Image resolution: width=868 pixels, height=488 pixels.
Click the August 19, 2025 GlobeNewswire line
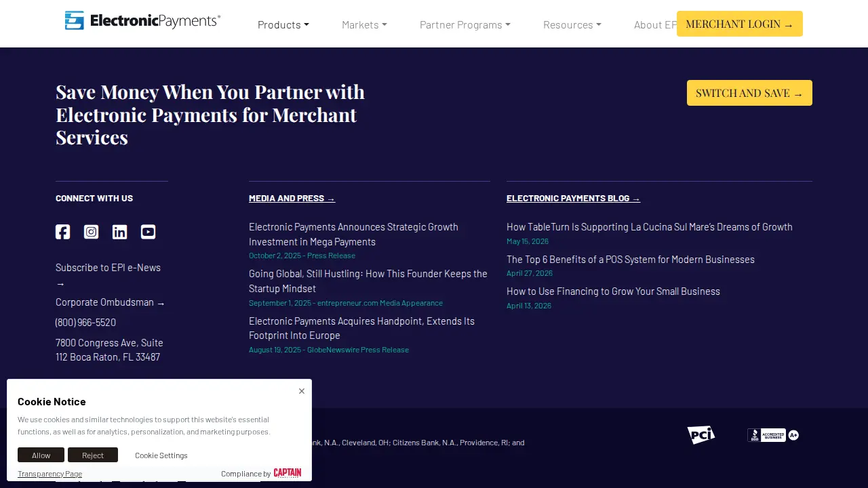point(329,350)
